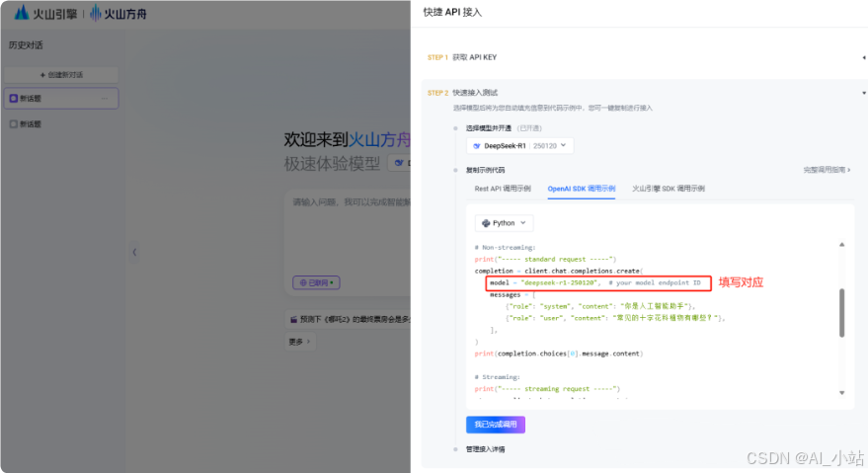Switch to Rest API 调用示例 tab
Viewport: 868px width, 473px height.
(503, 189)
